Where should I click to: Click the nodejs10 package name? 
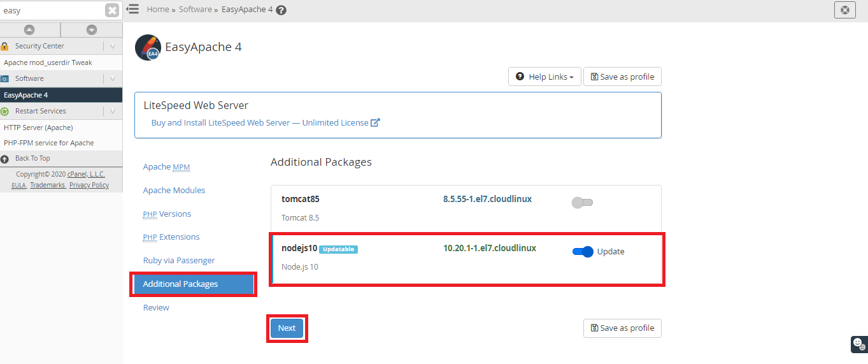(x=299, y=248)
